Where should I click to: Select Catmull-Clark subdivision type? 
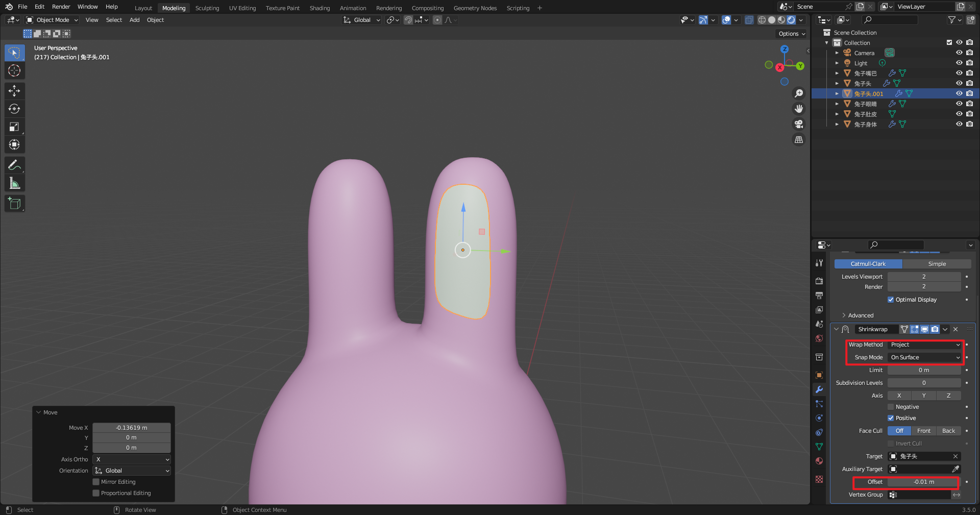tap(868, 264)
